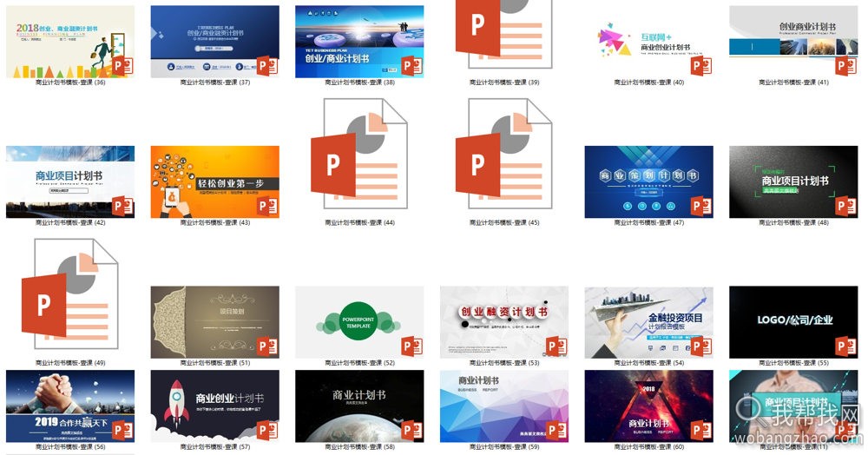Screen dimensions: 868x455
Task: Click file name 商业计划书模板-壹课 (38)
Action: pos(359,82)
